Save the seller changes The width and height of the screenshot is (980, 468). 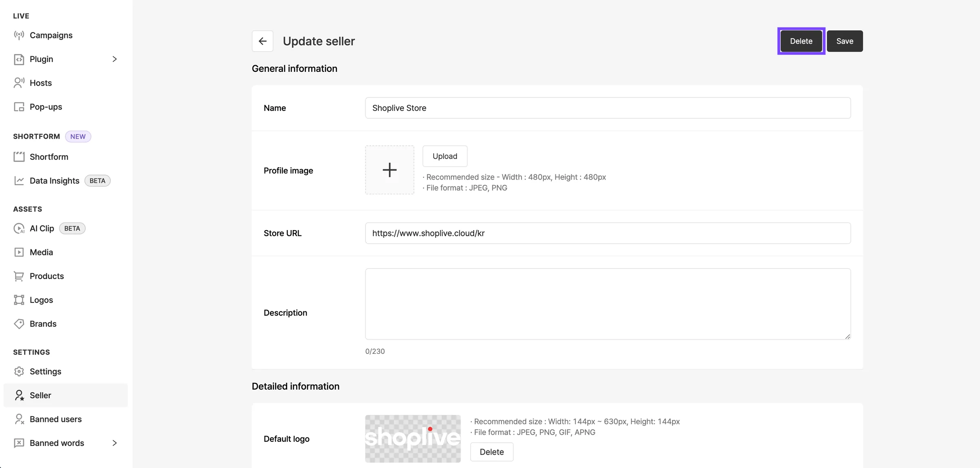(x=845, y=41)
